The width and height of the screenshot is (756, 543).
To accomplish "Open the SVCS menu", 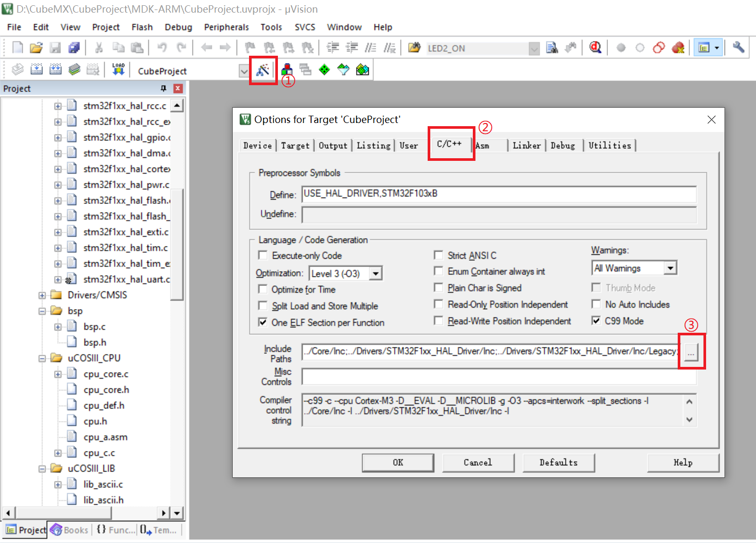I will click(305, 27).
